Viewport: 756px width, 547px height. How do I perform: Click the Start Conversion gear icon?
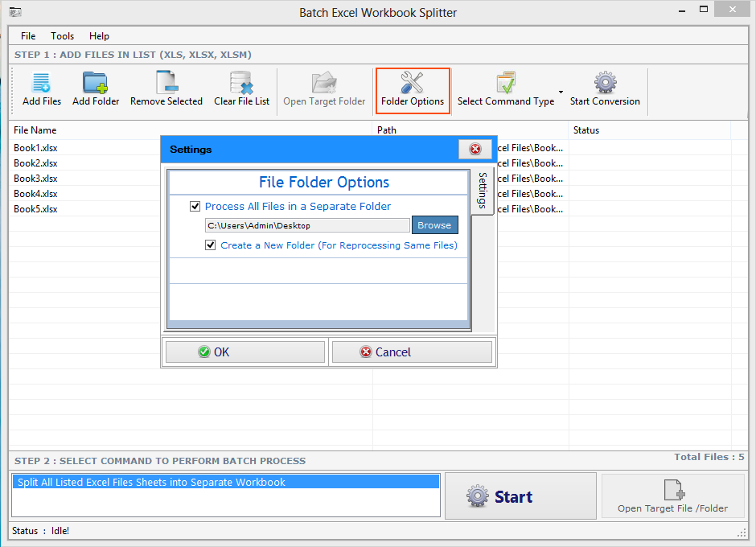pyautogui.click(x=605, y=83)
